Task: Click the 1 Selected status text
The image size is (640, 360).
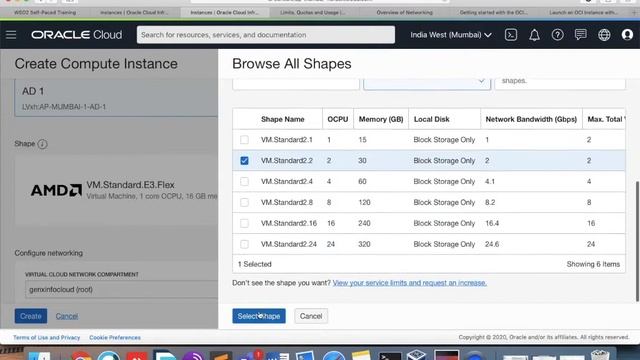Action: 255,264
